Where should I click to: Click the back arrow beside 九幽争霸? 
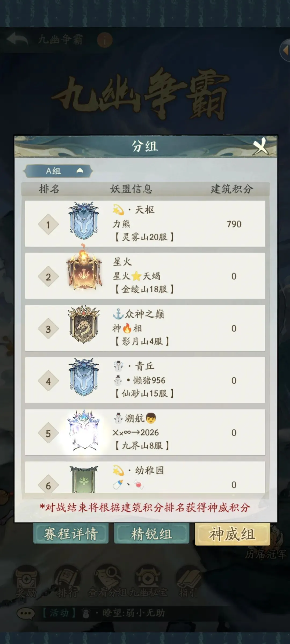pyautogui.click(x=17, y=39)
